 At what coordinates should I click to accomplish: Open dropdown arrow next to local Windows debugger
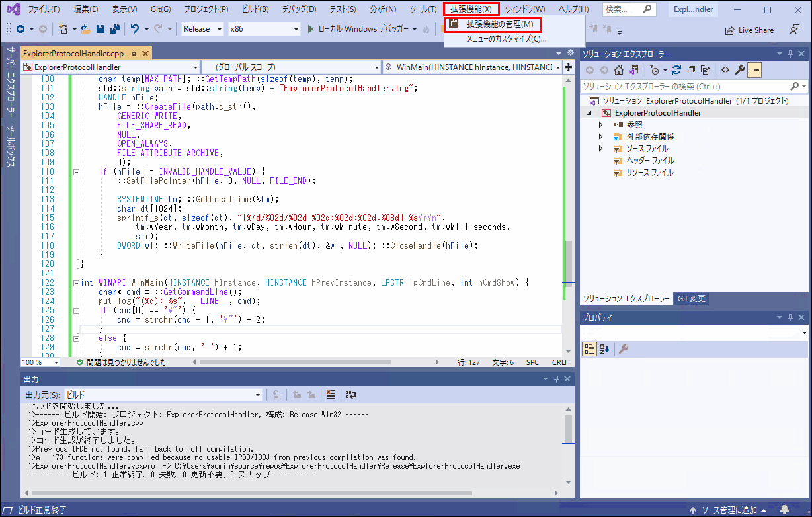coord(415,29)
